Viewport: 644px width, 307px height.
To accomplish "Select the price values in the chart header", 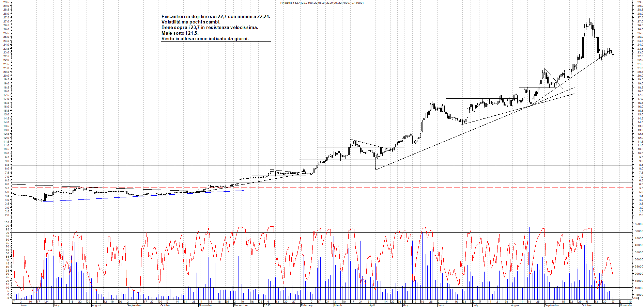I will click(x=332, y=3).
